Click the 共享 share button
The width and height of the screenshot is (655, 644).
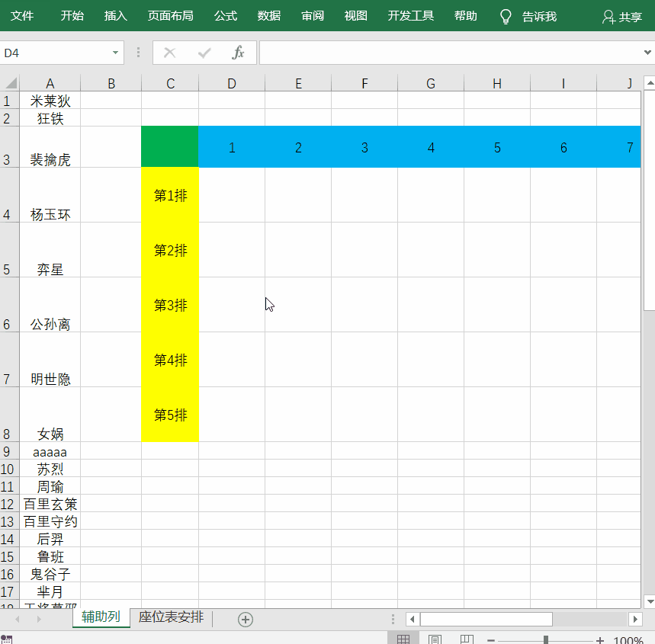tap(622, 17)
